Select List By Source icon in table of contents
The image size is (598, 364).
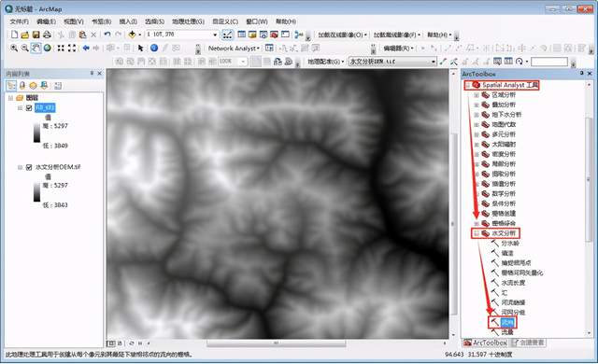pyautogui.click(x=22, y=86)
